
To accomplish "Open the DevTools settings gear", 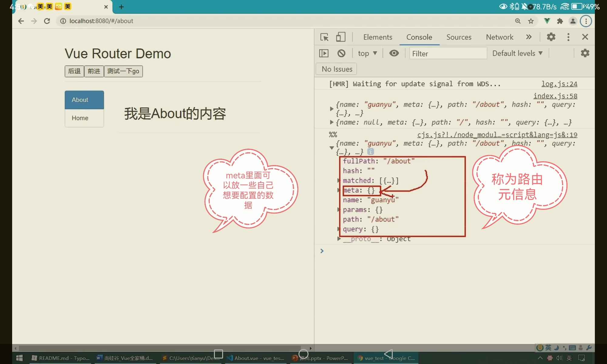I will coord(551,37).
